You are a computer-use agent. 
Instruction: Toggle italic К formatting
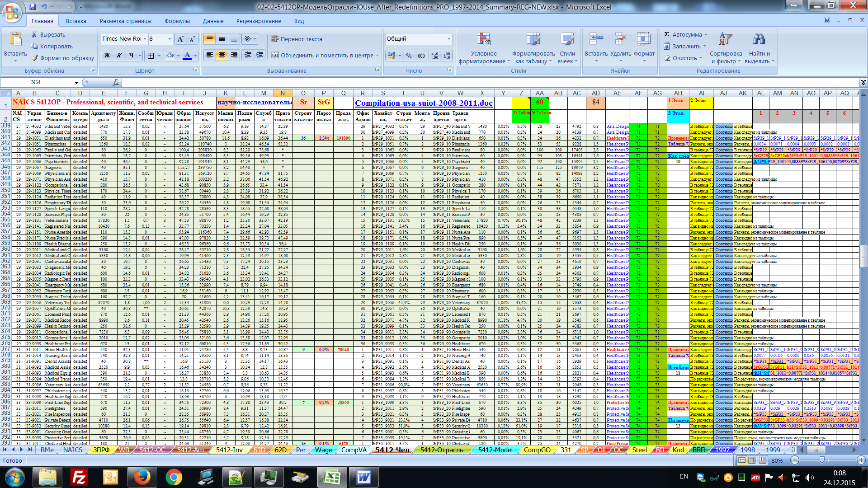pyautogui.click(x=119, y=56)
